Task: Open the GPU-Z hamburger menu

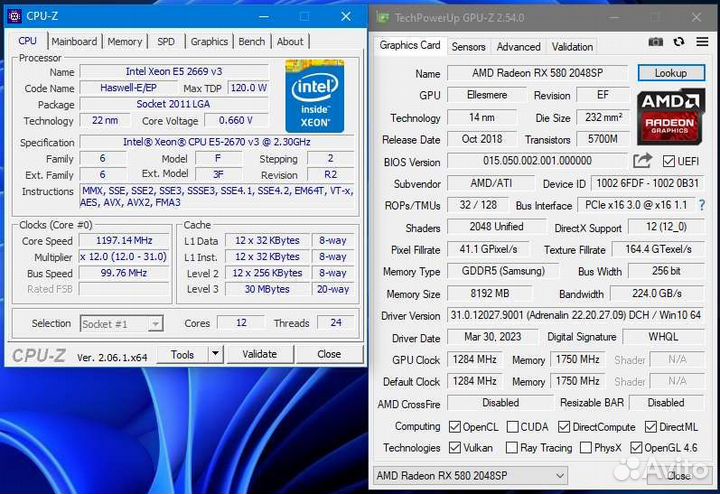Action: tap(702, 42)
